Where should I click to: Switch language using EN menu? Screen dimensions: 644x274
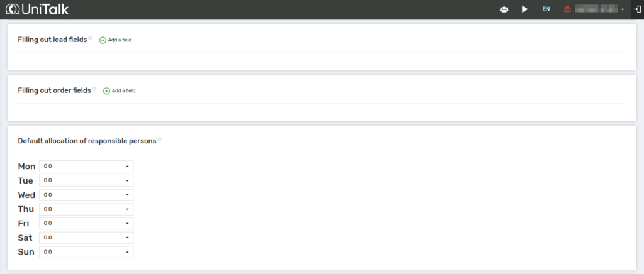(546, 9)
